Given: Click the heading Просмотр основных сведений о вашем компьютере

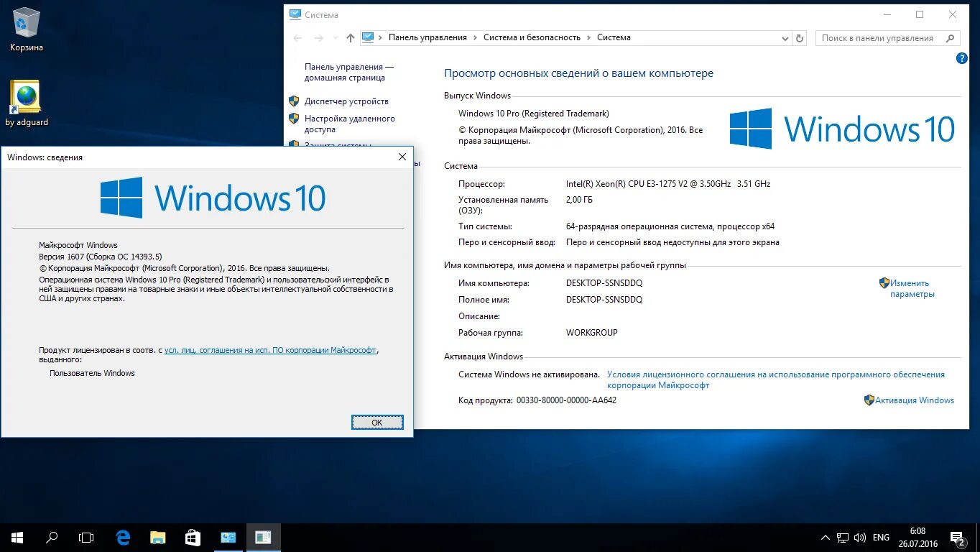Looking at the screenshot, I should pyautogui.click(x=578, y=73).
